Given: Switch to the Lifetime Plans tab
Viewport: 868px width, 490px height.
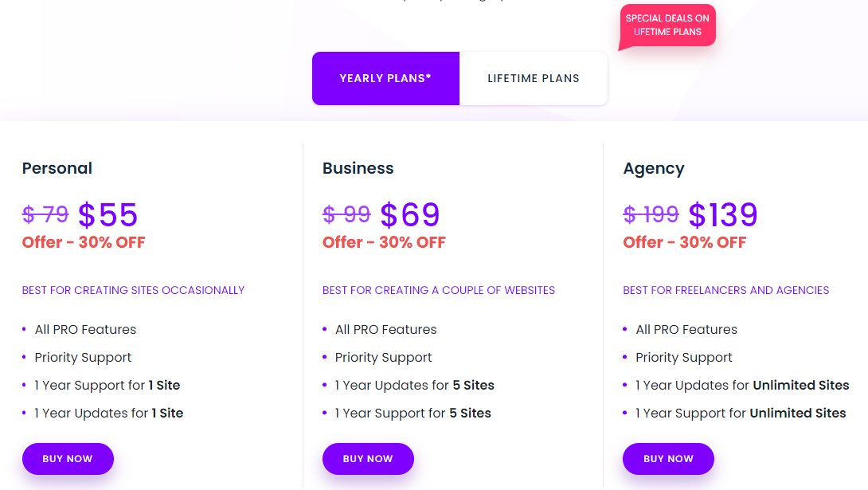Looking at the screenshot, I should [x=534, y=78].
